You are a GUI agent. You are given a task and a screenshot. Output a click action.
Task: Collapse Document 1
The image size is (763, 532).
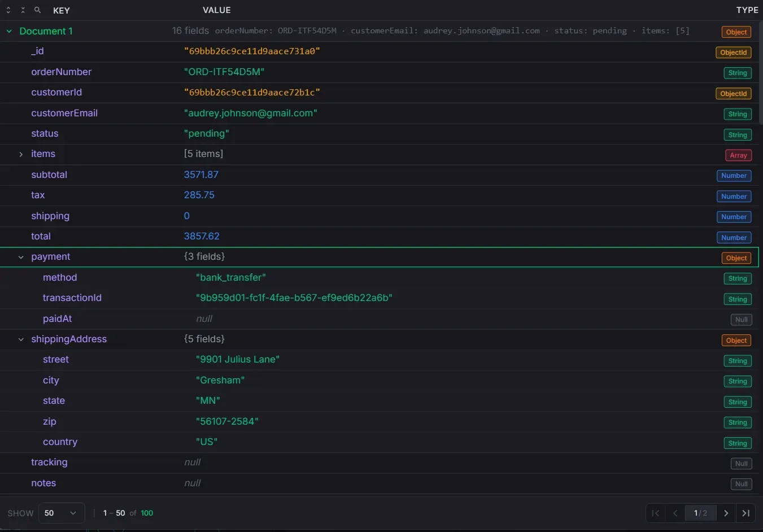[x=9, y=32]
